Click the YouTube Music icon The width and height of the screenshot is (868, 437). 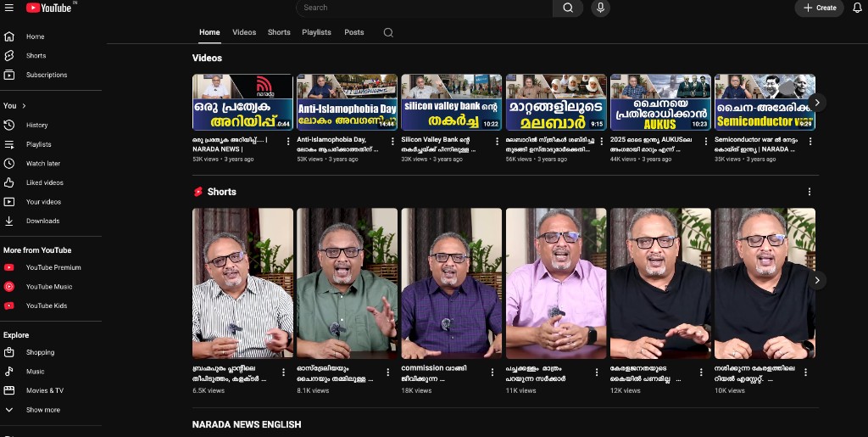pos(8,287)
